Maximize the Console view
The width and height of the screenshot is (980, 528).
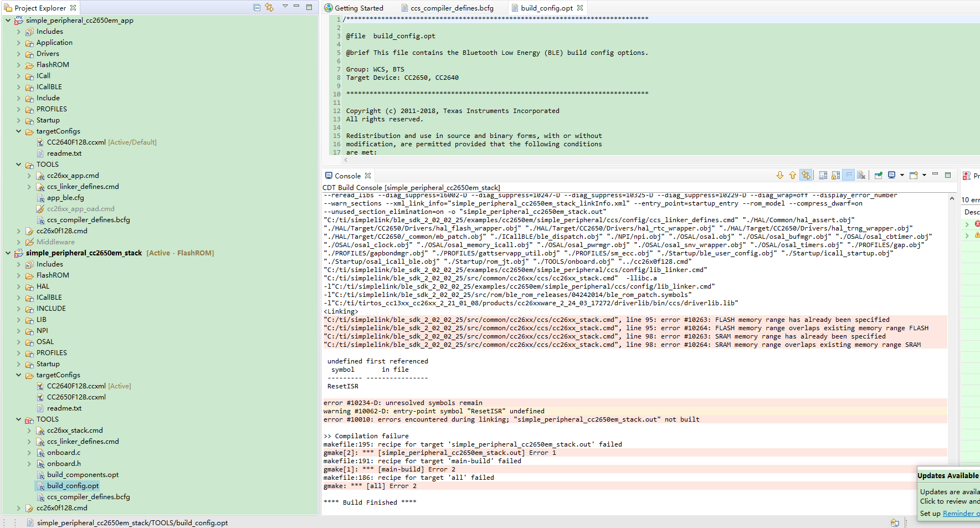[x=948, y=175]
